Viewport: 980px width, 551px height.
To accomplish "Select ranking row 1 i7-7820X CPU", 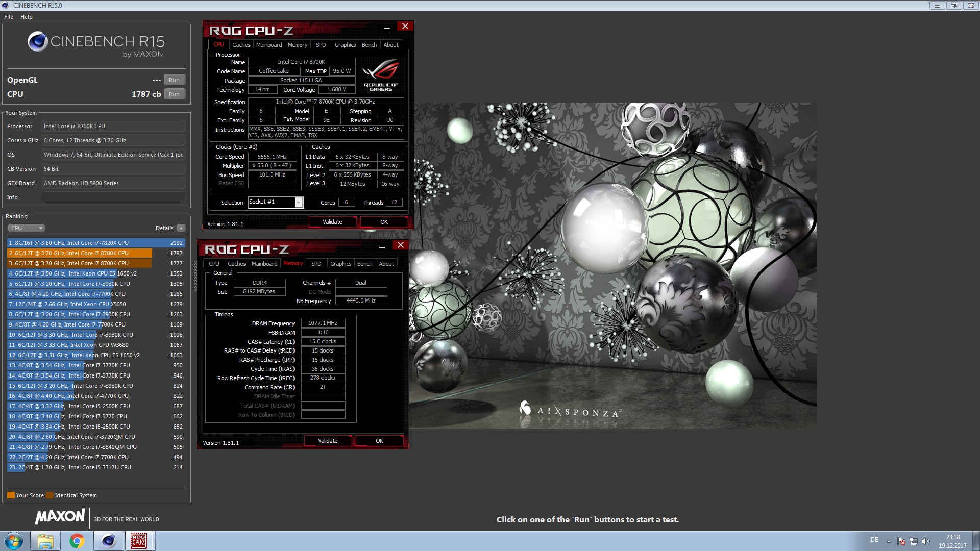I will (96, 243).
